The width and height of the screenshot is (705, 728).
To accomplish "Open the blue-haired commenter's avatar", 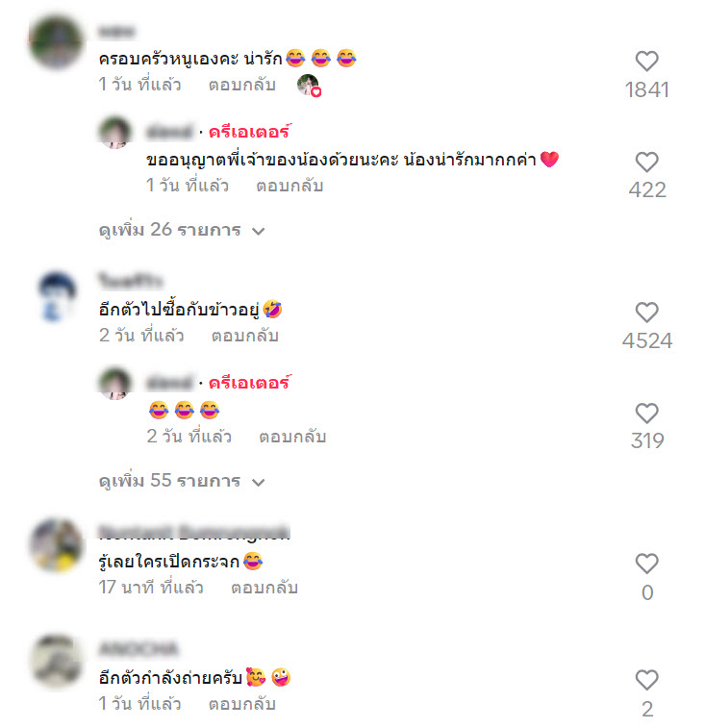I will pos(57,297).
